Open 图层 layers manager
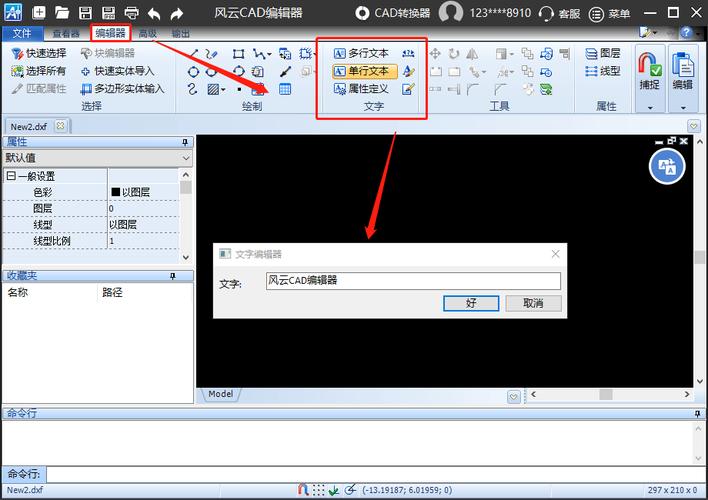 tap(603, 53)
